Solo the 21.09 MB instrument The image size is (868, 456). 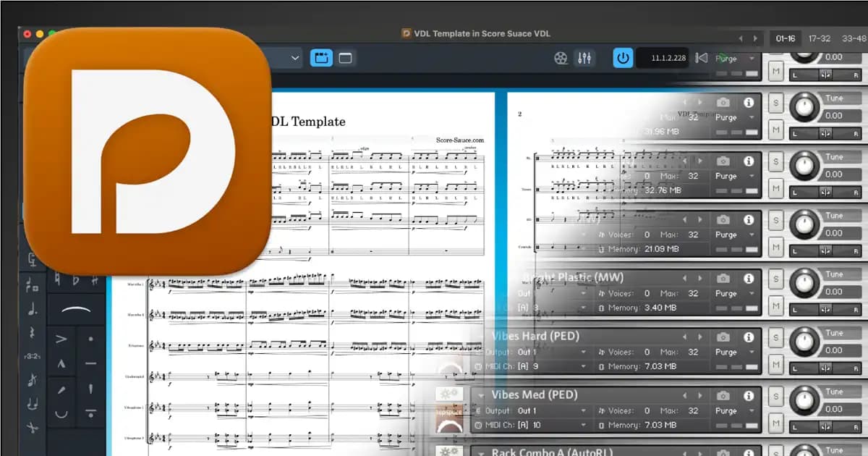(776, 220)
